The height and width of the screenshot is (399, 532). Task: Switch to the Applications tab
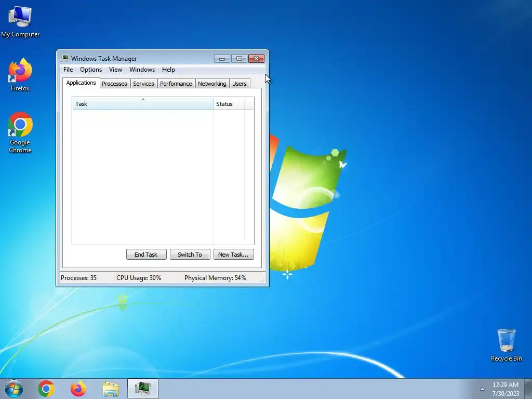[x=81, y=83]
